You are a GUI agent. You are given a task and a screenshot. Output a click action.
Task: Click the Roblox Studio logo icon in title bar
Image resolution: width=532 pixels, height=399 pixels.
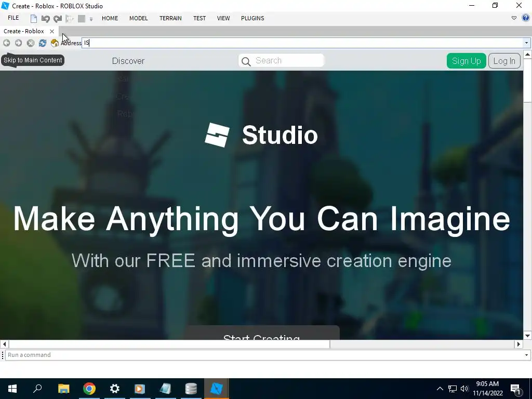click(5, 6)
